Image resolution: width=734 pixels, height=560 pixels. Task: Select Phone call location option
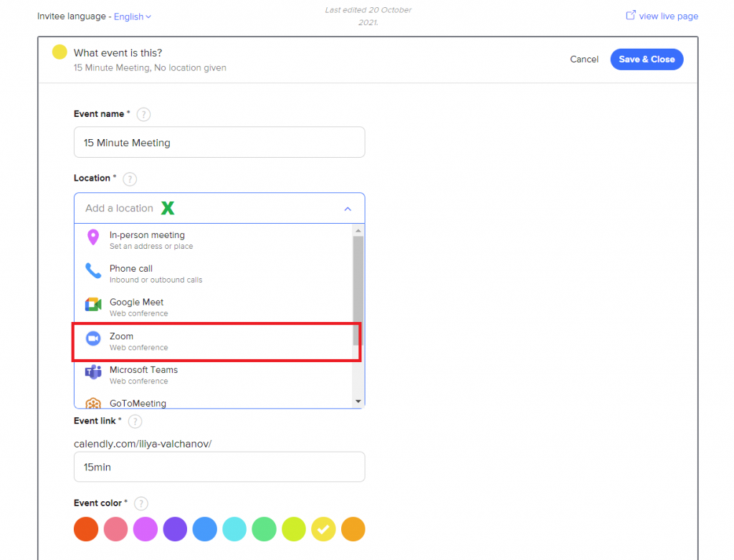(214, 274)
